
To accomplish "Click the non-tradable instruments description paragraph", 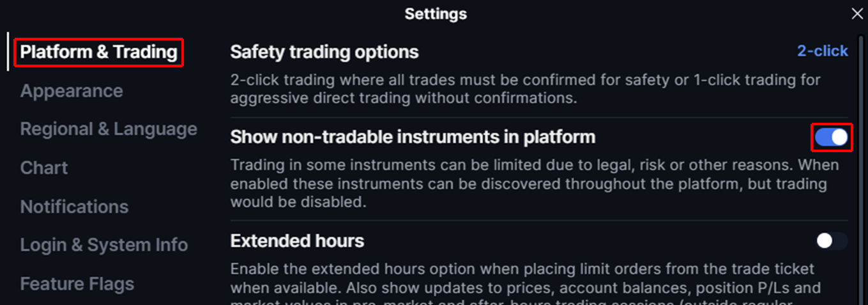I will (534, 184).
